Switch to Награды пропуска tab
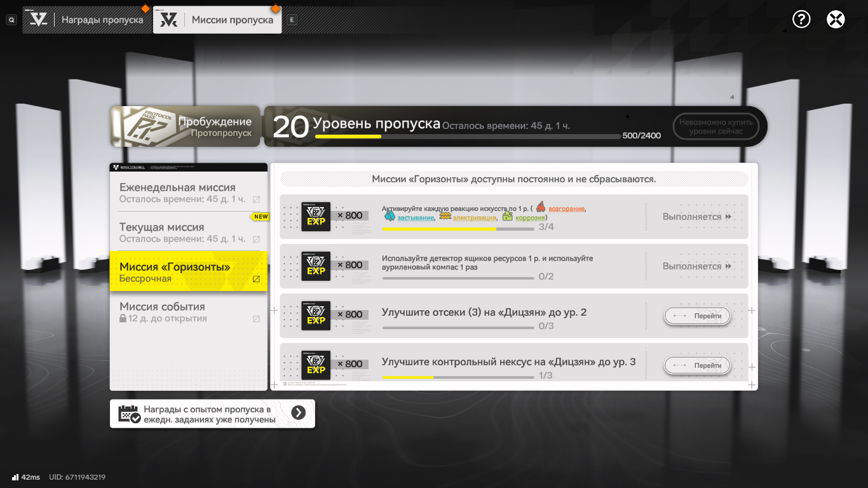868x488 pixels. 88,20
